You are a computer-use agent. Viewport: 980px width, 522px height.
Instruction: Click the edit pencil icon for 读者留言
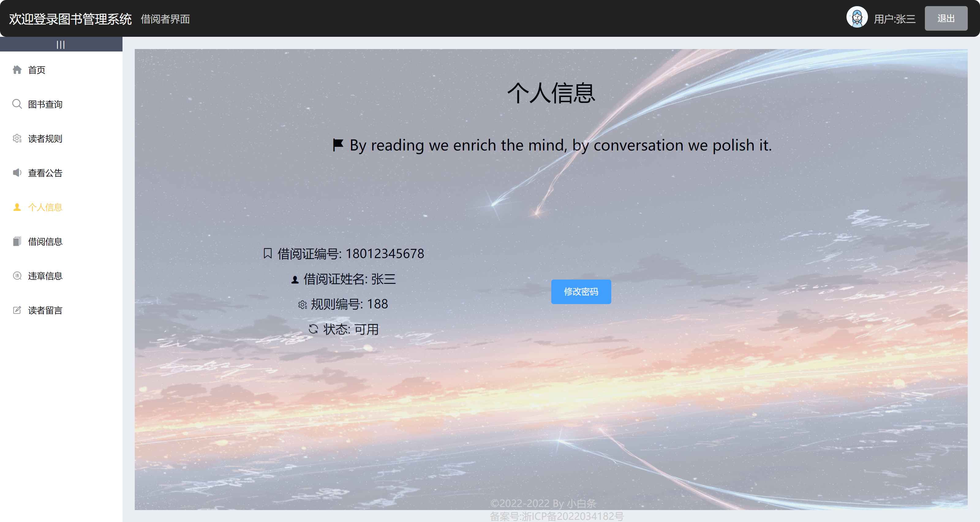(x=17, y=310)
